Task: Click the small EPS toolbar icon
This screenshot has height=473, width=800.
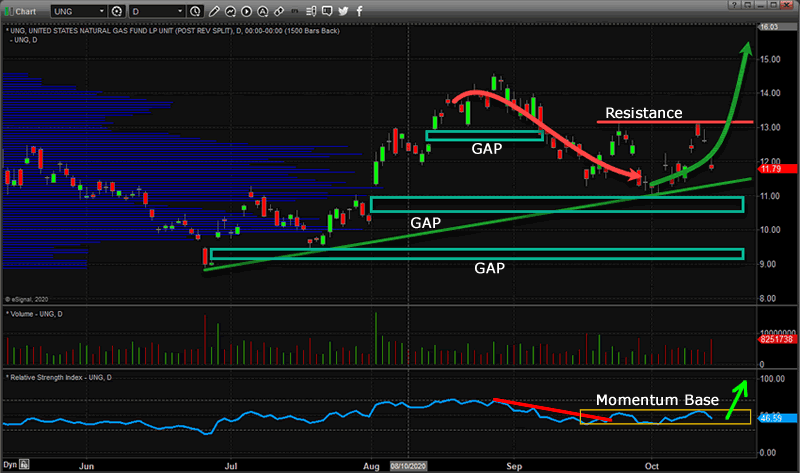Action: click(x=294, y=11)
